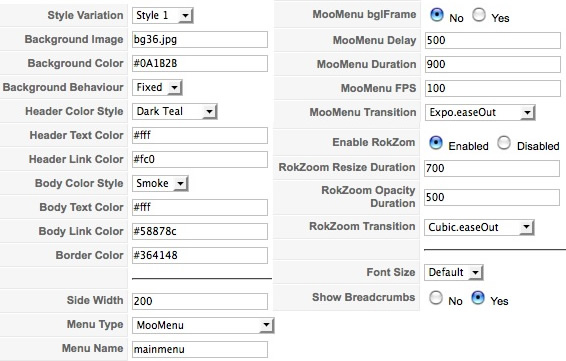Click the Background Image input field

(x=200, y=39)
